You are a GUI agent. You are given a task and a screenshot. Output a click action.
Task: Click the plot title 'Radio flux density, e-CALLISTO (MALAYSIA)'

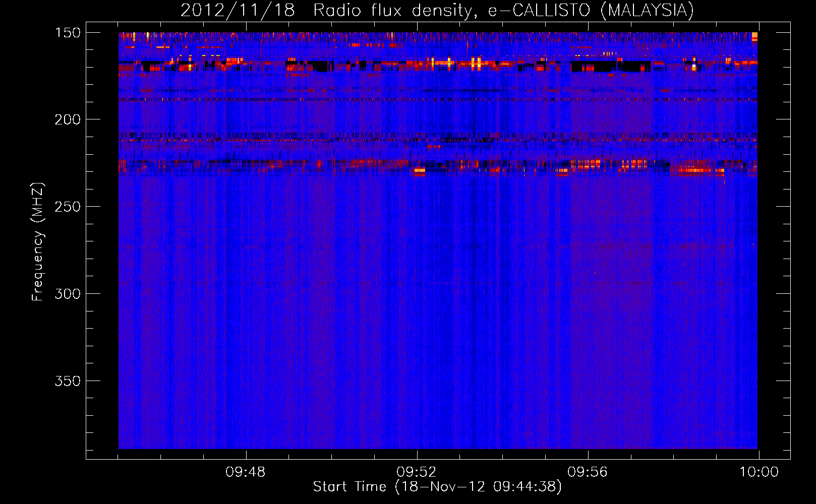click(503, 11)
